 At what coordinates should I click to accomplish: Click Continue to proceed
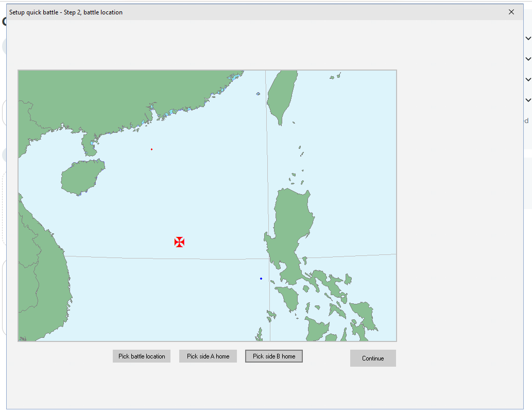pyautogui.click(x=373, y=358)
